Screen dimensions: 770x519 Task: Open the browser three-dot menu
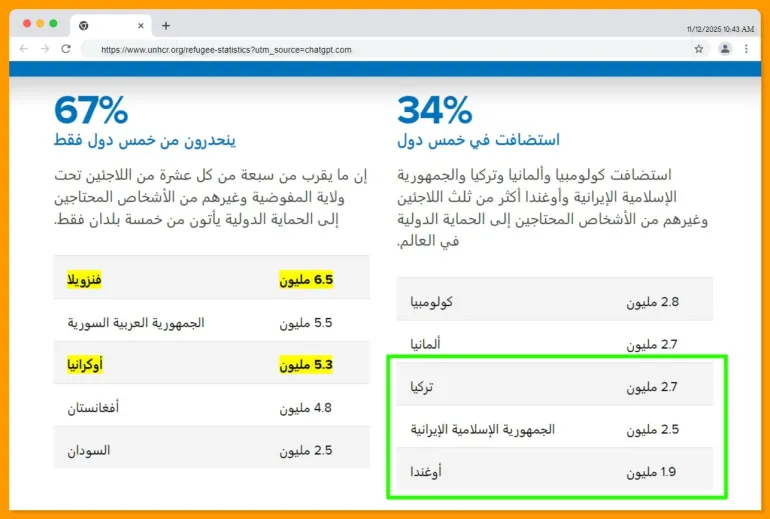pyautogui.click(x=746, y=49)
